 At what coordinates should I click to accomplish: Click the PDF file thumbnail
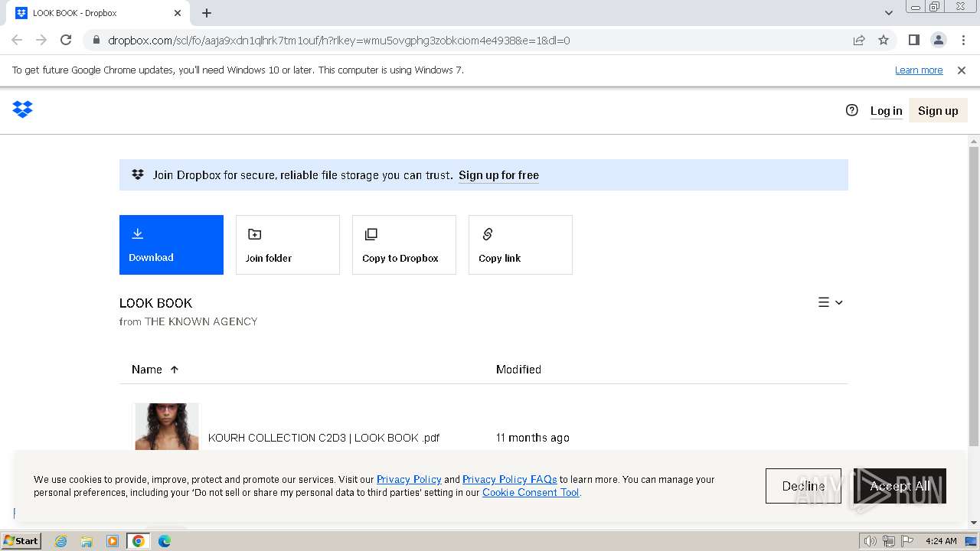167,427
